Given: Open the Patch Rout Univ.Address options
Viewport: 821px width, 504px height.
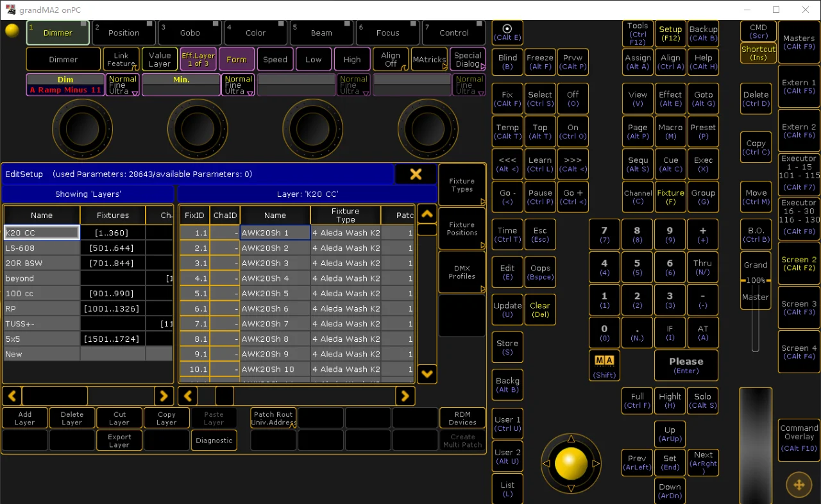Looking at the screenshot, I should pyautogui.click(x=273, y=418).
